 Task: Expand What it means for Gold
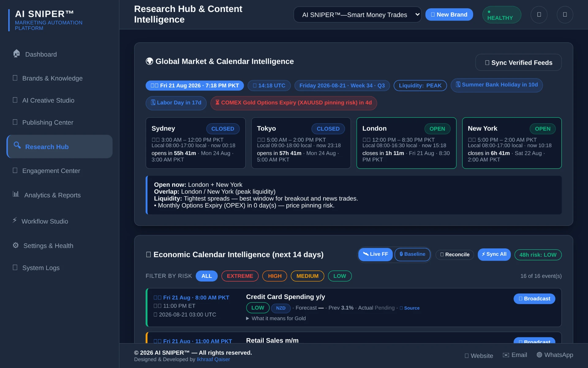tap(276, 318)
